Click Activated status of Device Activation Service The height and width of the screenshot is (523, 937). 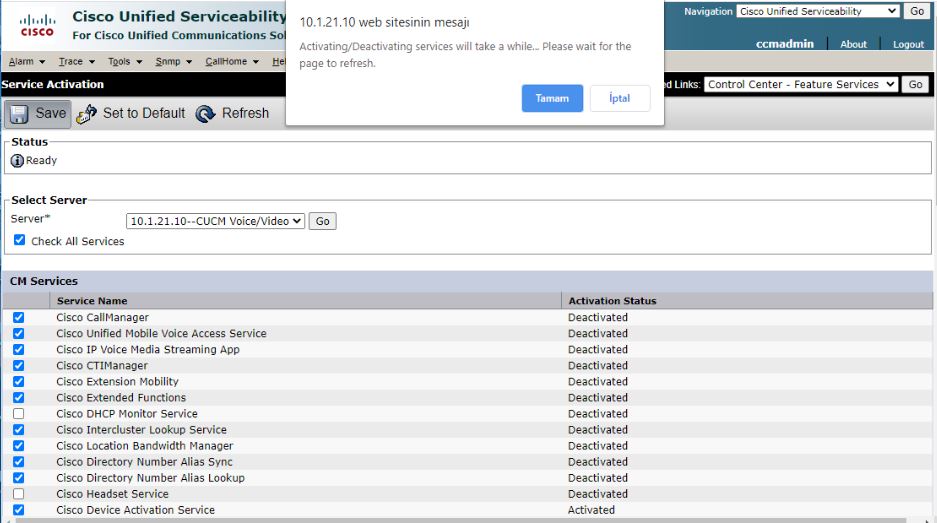pyautogui.click(x=591, y=510)
